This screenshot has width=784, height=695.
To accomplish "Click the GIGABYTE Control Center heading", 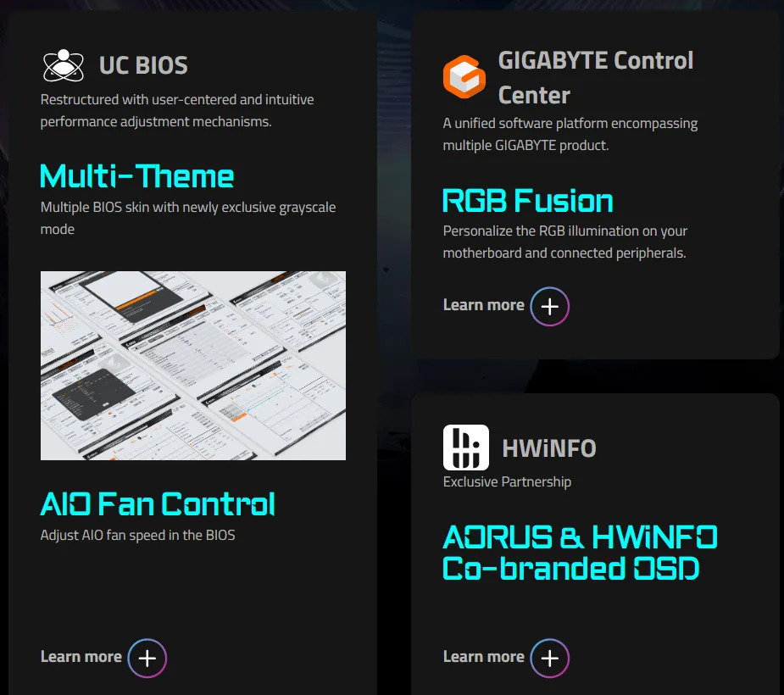I will (596, 77).
